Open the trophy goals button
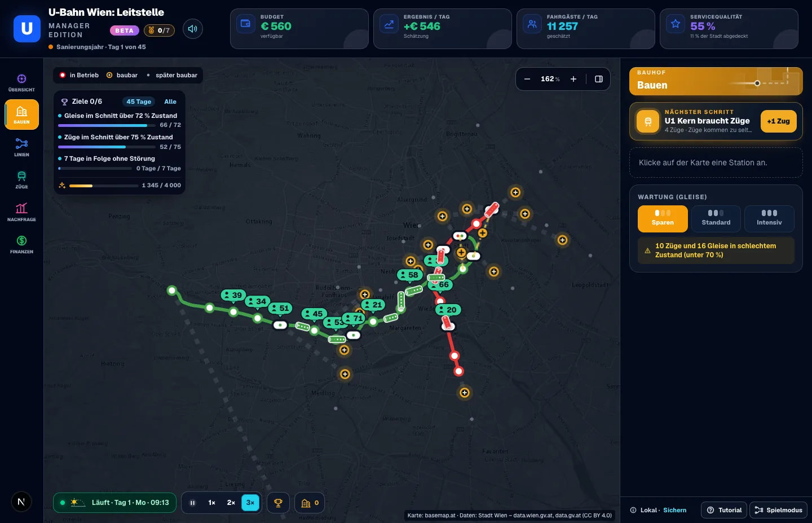The height and width of the screenshot is (523, 812). tap(278, 503)
